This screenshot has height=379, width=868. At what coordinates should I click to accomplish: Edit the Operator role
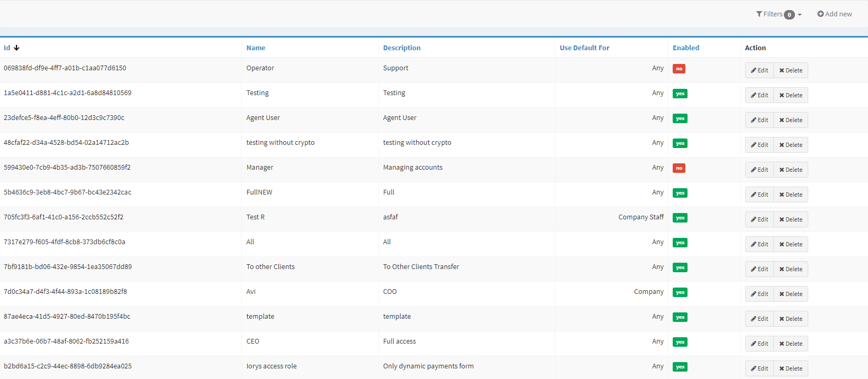click(x=759, y=70)
